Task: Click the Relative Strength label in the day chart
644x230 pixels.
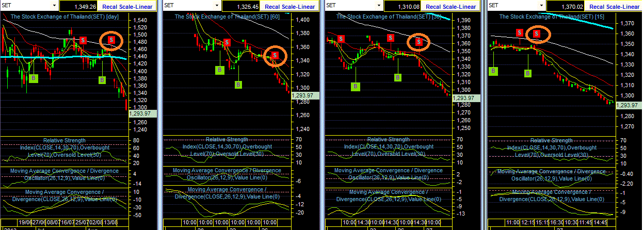Action: coord(65,140)
